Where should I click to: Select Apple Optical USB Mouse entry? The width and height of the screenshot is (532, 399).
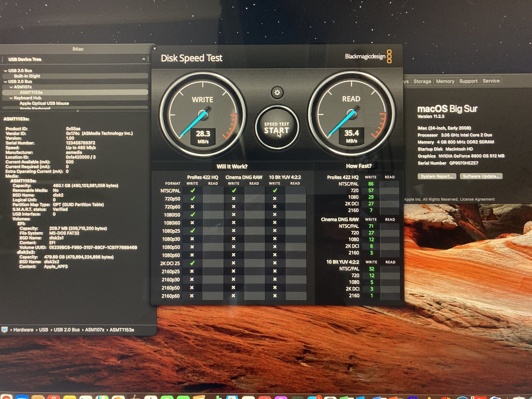pos(44,103)
